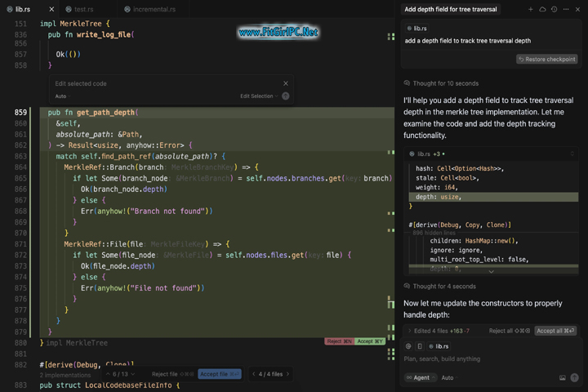Screen dimensions: 588x392
Task: Click Accept all changes button
Action: 555,331
